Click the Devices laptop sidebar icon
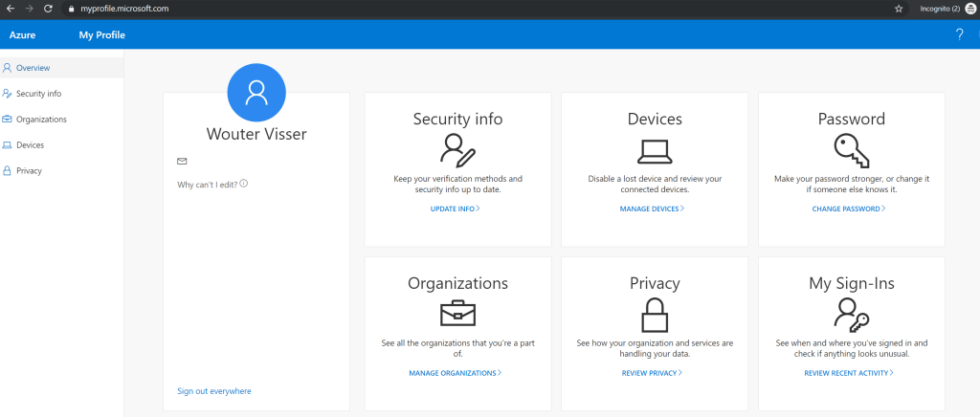 pos(8,144)
